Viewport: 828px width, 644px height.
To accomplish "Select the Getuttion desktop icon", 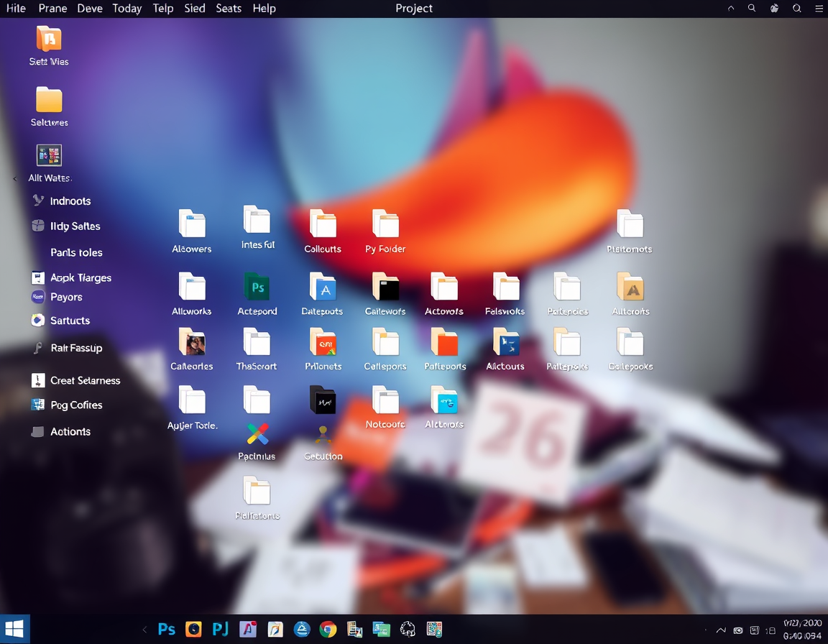I will pos(323,436).
